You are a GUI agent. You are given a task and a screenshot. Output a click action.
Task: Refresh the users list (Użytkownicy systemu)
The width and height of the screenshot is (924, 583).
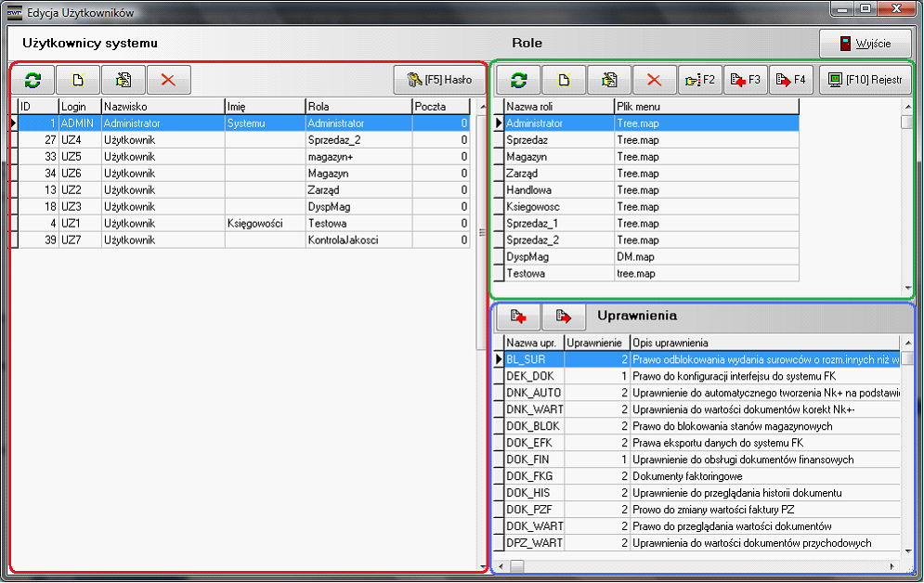(33, 80)
